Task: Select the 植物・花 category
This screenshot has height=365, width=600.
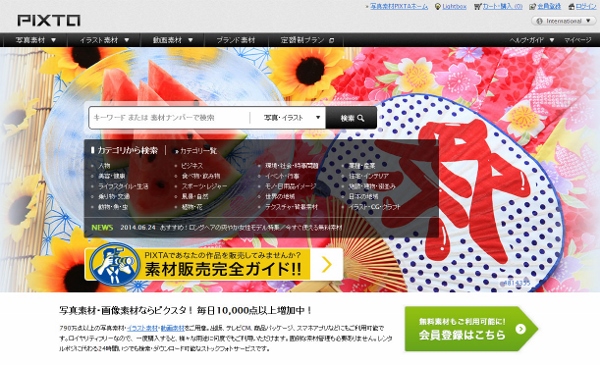Action: (192, 207)
